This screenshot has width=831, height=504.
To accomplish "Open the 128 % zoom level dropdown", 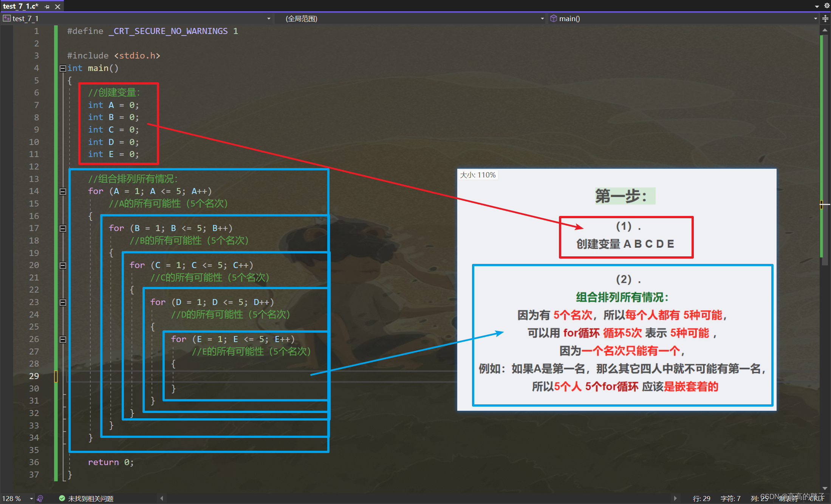I will (x=31, y=499).
